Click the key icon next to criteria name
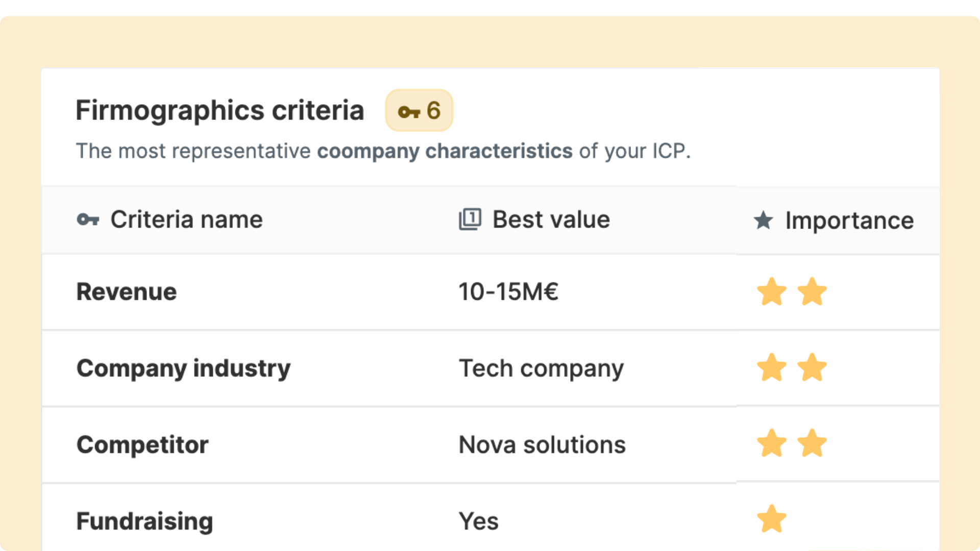Image resolution: width=980 pixels, height=551 pixels. coord(88,220)
